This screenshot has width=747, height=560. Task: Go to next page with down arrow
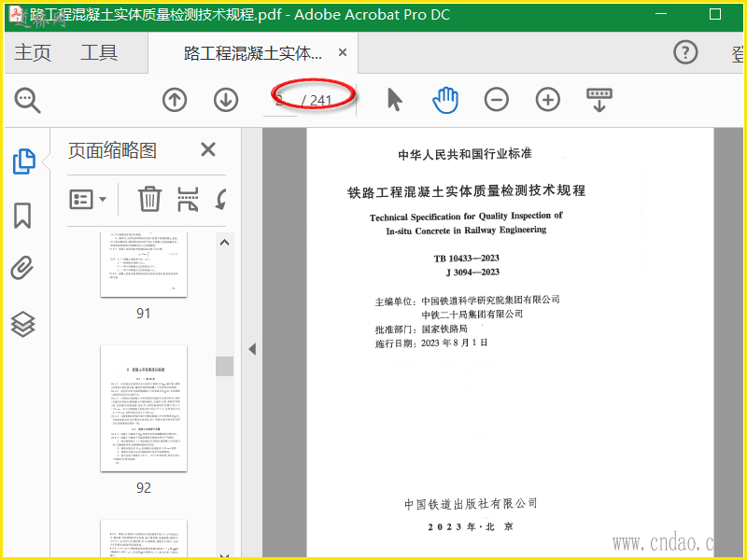[x=226, y=100]
